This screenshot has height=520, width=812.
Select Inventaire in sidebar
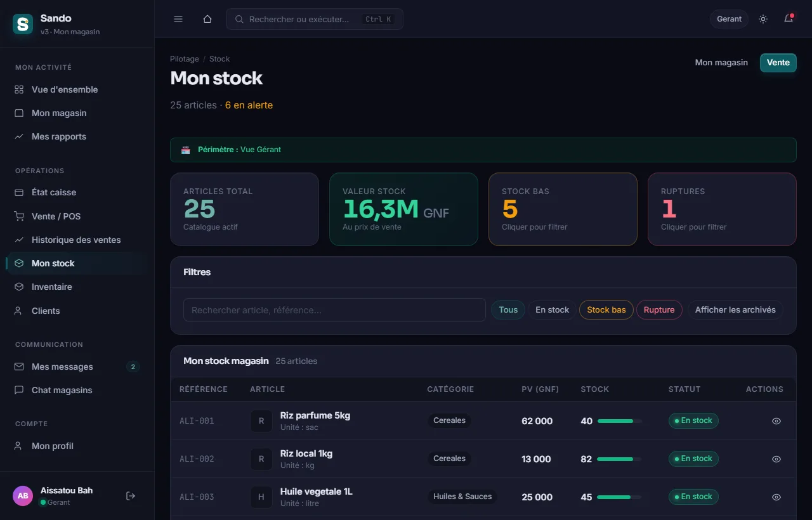pos(77,287)
